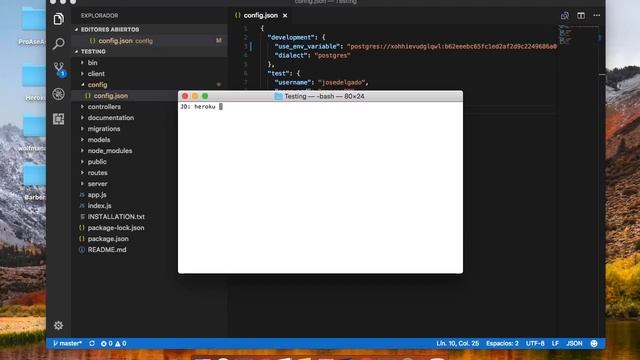This screenshot has width=640, height=360.
Task: Click the sync changes icon in status bar
Action: 92,343
